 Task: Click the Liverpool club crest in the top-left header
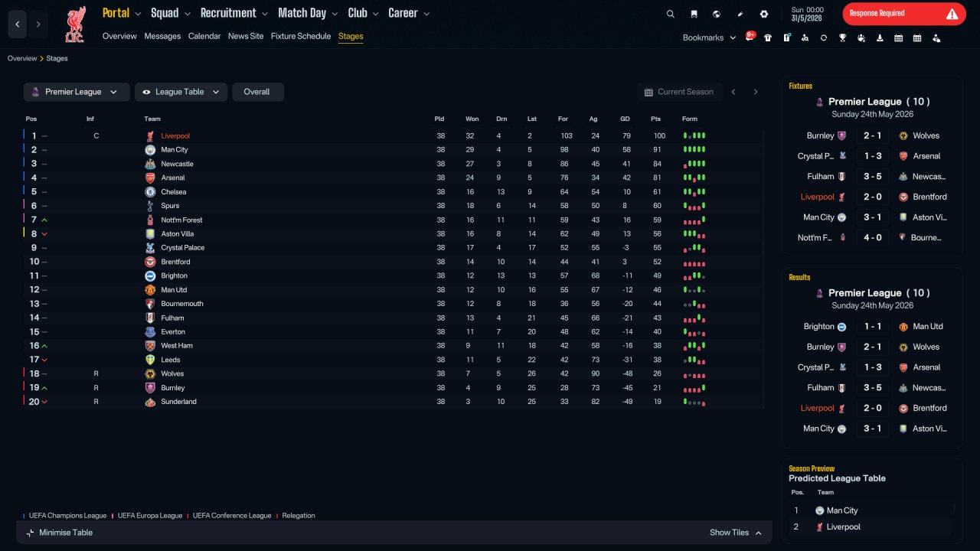(75, 24)
